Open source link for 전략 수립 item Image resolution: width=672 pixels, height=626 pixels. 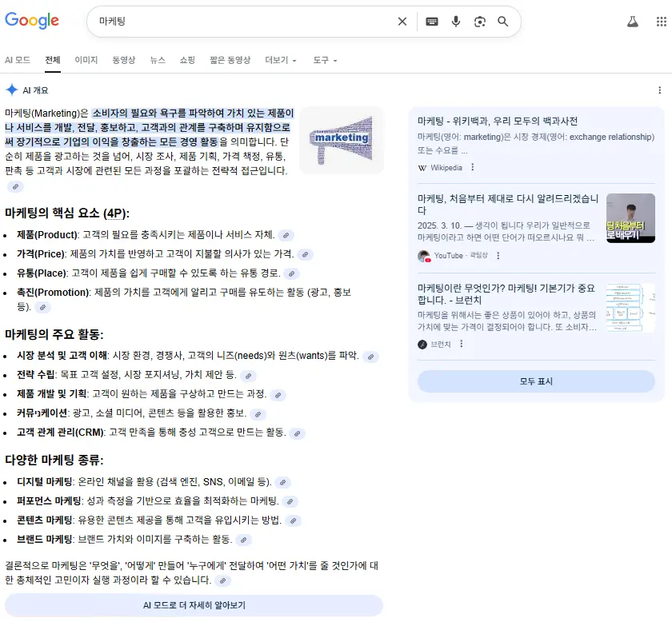click(248, 376)
